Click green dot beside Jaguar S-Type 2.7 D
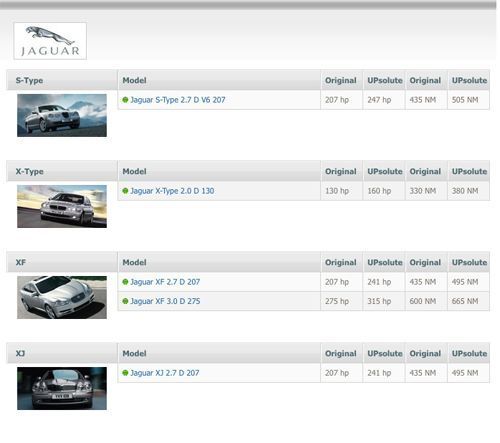The width and height of the screenshot is (500, 443). tap(125, 100)
